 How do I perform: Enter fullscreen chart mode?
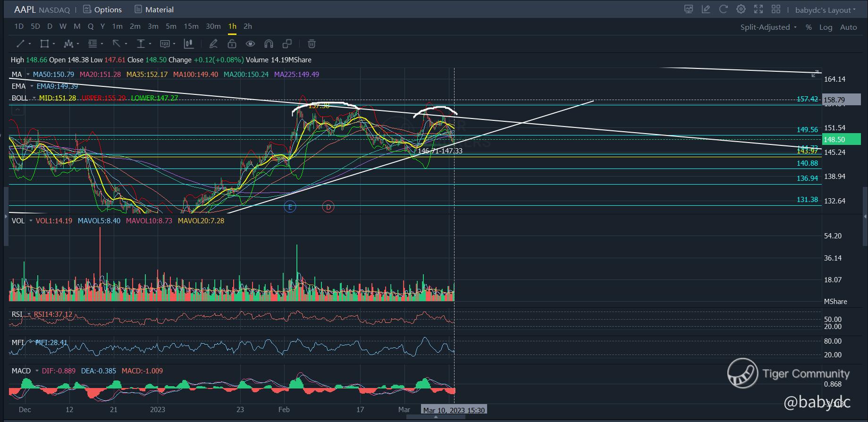758,9
